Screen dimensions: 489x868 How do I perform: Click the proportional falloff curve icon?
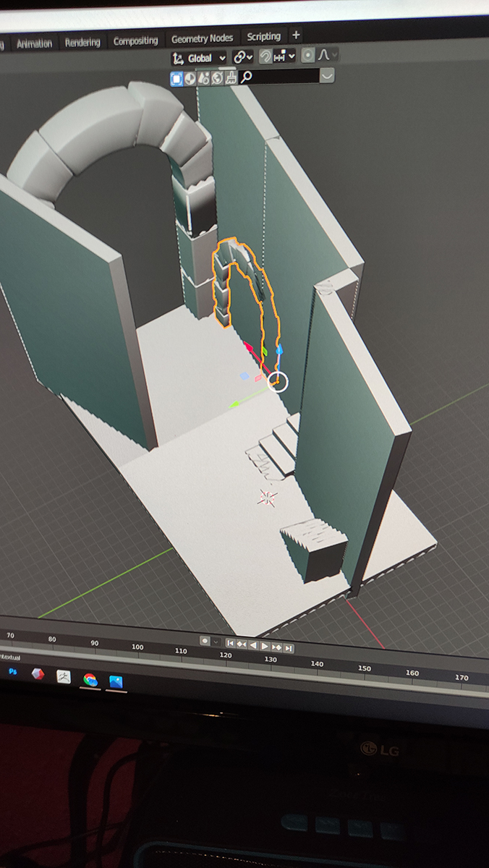326,55
